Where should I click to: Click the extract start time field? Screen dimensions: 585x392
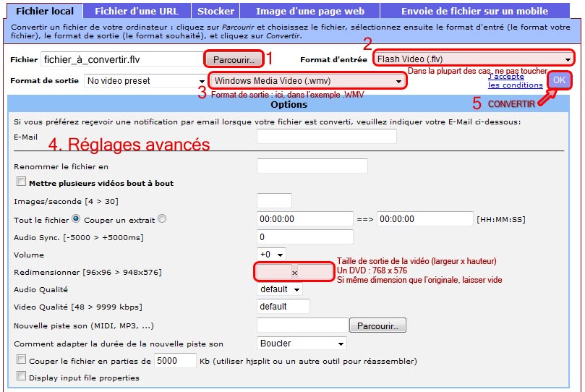(x=305, y=219)
